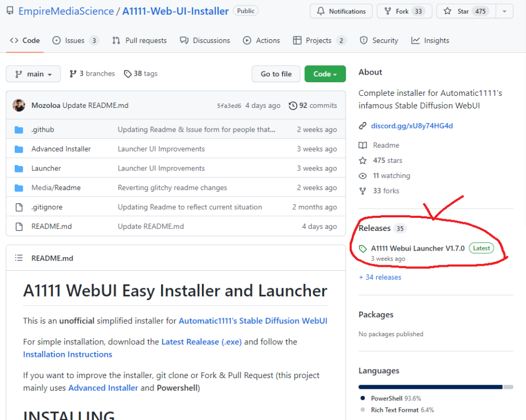The width and height of the screenshot is (526, 420).
Task: View the 3 branches link
Action: coord(92,74)
